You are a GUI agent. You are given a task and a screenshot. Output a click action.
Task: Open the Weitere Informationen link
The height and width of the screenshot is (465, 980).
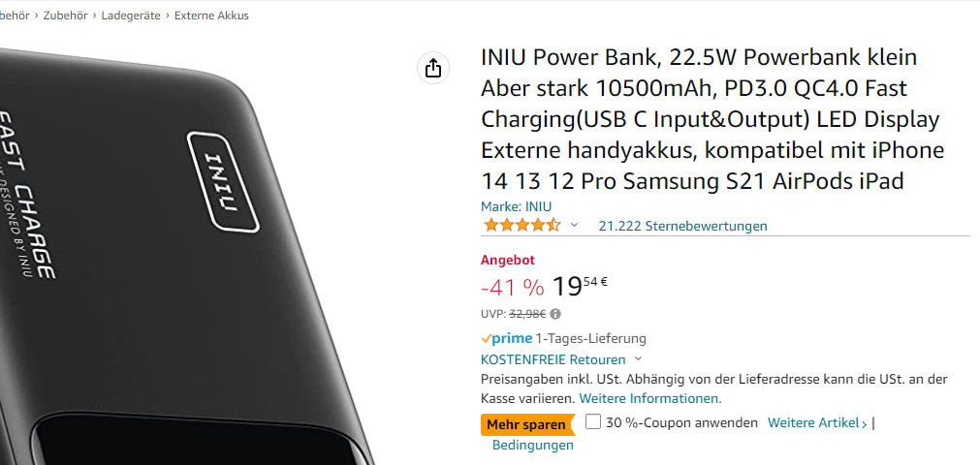pyautogui.click(x=650, y=398)
